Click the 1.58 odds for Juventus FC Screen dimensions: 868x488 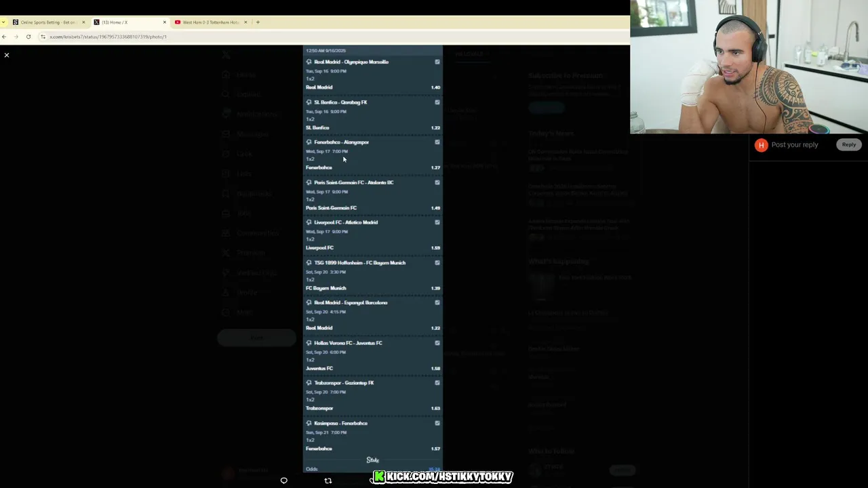point(435,369)
